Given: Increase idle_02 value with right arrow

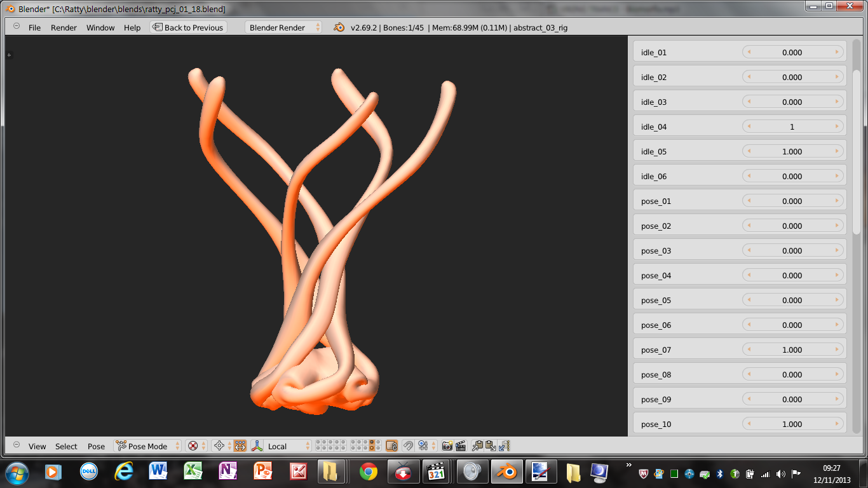Looking at the screenshot, I should click(837, 77).
